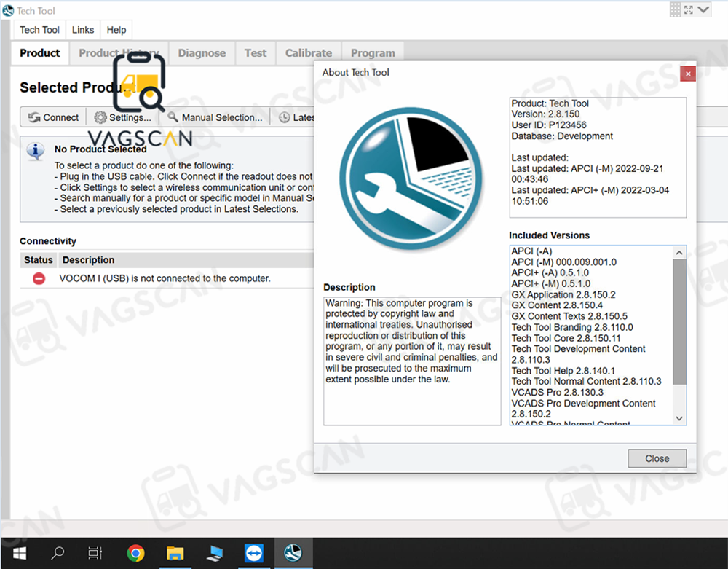The image size is (728, 569).
Task: Click the User ID: P123456 text
Action: (x=549, y=125)
